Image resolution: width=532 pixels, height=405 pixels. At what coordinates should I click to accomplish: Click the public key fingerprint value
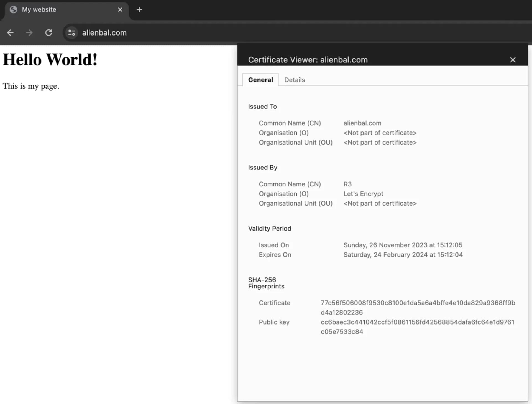418,327
